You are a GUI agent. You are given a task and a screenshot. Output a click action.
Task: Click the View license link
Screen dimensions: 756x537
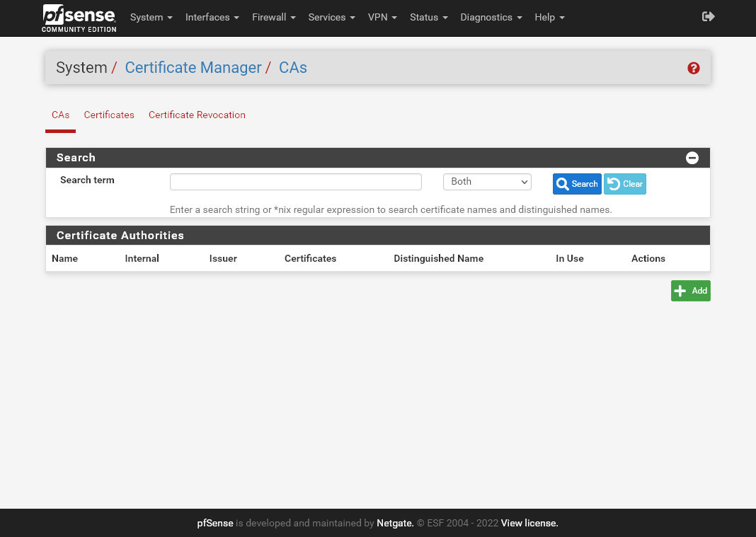pyautogui.click(x=529, y=523)
